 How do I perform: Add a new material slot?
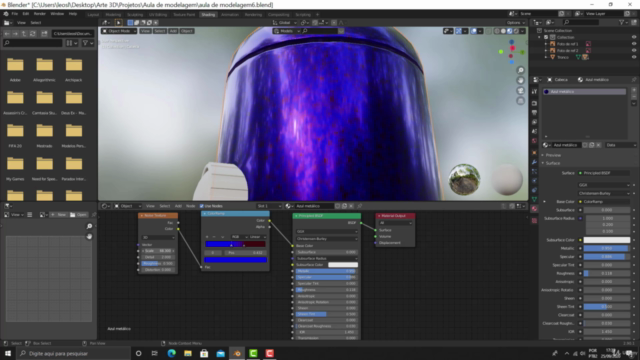click(634, 89)
